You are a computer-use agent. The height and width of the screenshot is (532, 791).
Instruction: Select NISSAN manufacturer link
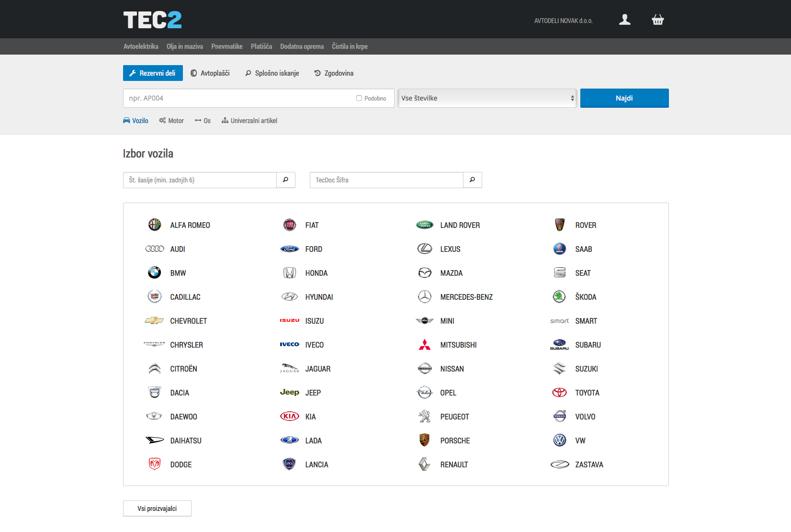[x=452, y=369]
